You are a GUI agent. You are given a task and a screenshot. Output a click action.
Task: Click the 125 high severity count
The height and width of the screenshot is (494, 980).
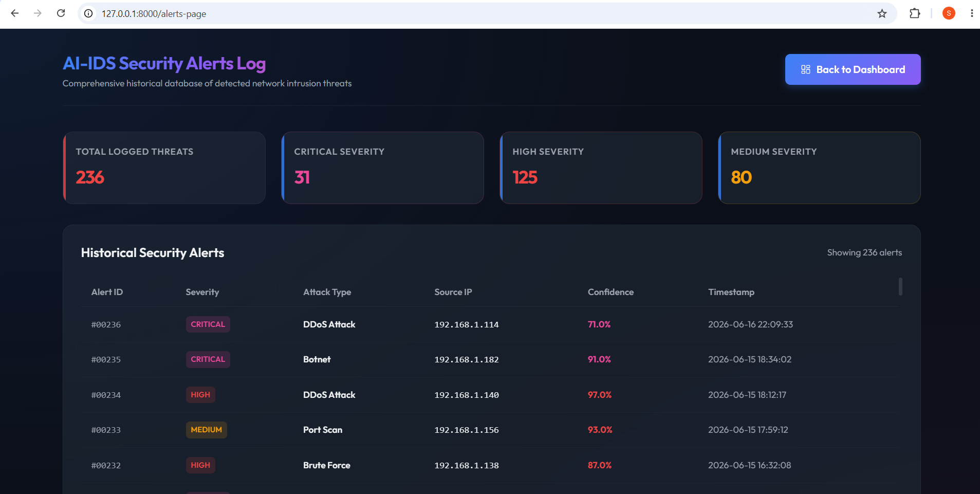[525, 177]
